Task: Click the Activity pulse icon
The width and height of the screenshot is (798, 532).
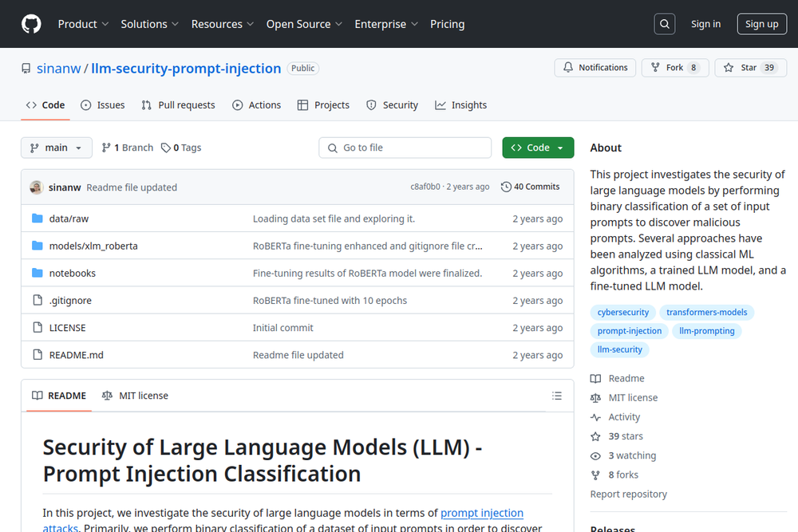Action: [x=595, y=417]
